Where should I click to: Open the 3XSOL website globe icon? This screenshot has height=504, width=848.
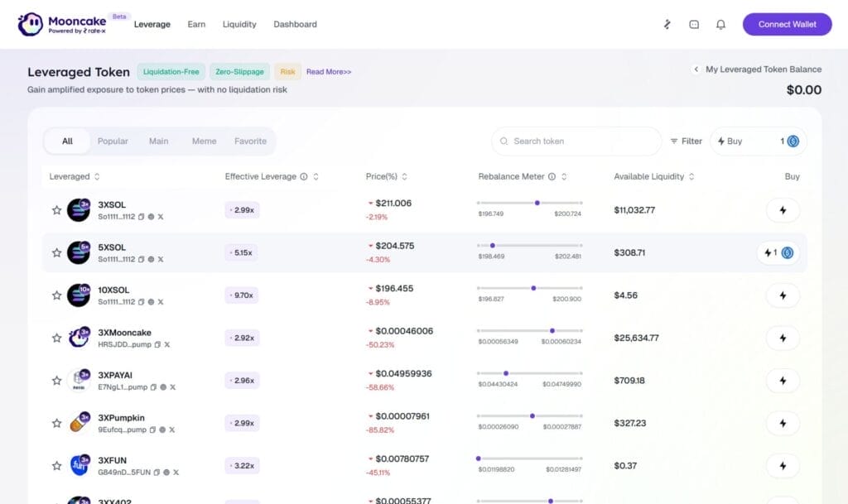151,217
